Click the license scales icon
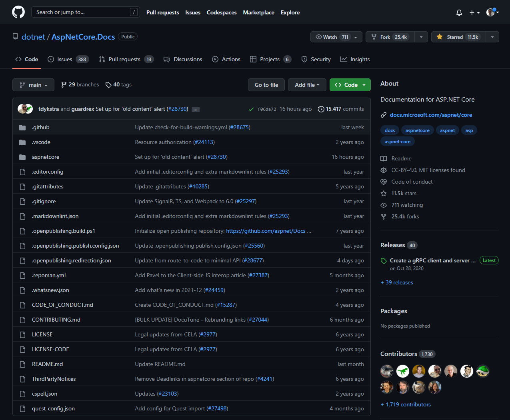 coord(384,170)
